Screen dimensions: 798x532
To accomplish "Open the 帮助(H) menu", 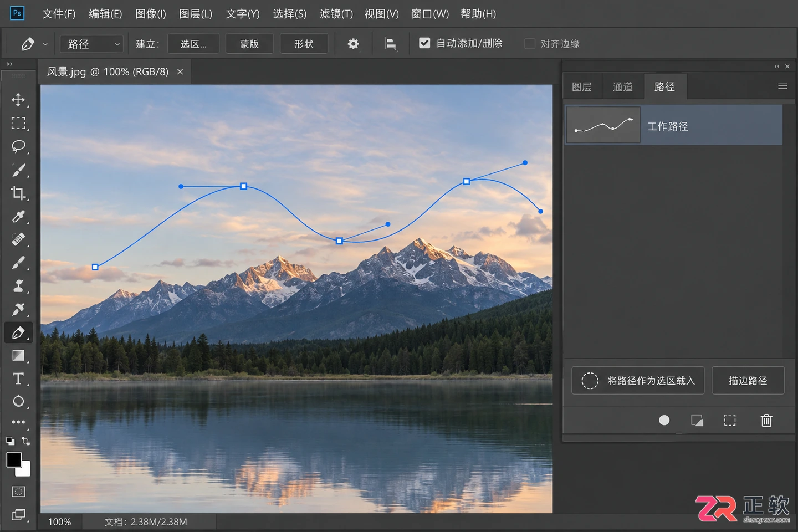I will click(x=478, y=14).
